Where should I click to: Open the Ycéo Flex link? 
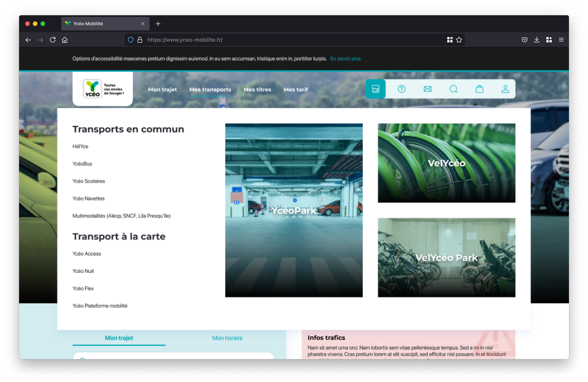tap(83, 289)
